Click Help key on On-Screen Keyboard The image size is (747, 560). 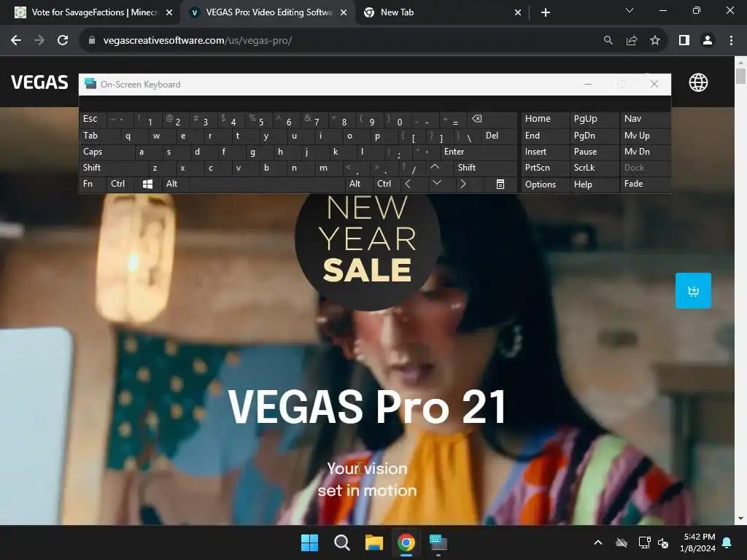coord(594,184)
